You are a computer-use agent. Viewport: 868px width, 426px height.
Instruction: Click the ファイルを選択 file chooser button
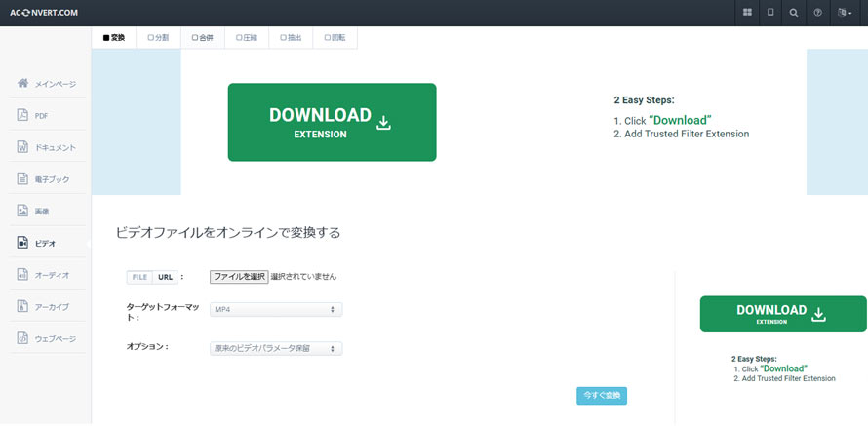tap(239, 277)
